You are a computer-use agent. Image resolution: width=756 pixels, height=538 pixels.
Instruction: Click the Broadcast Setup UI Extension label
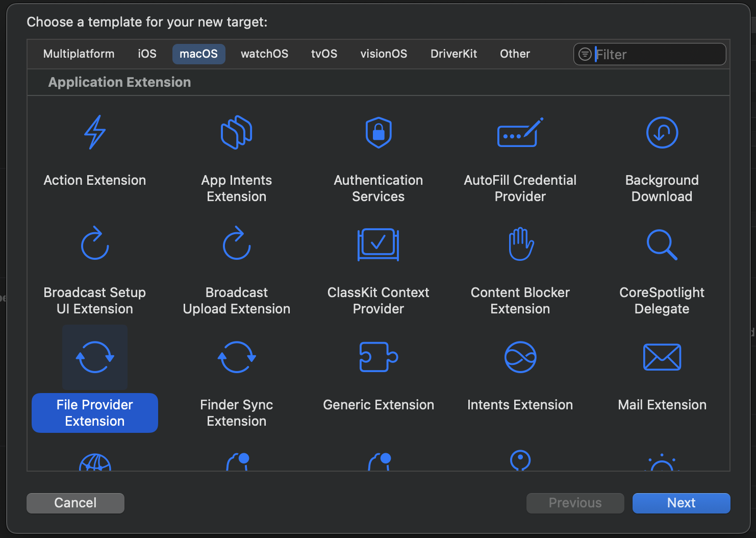pos(95,301)
